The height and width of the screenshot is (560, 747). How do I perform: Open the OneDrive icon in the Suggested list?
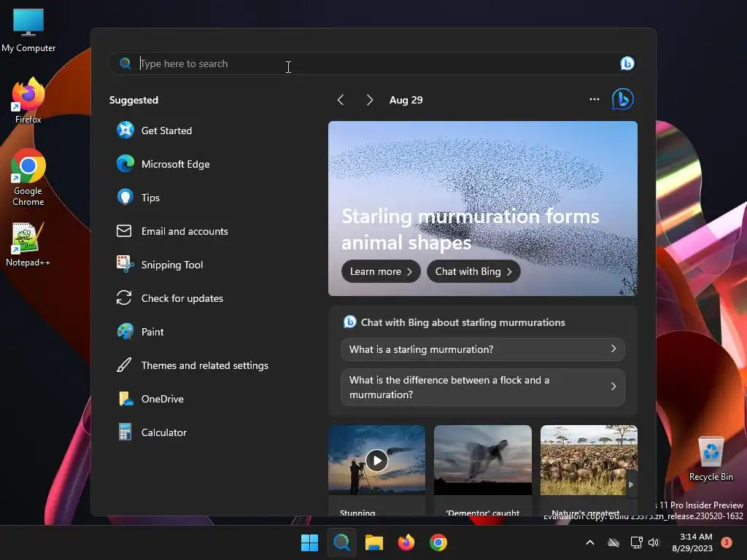point(125,399)
